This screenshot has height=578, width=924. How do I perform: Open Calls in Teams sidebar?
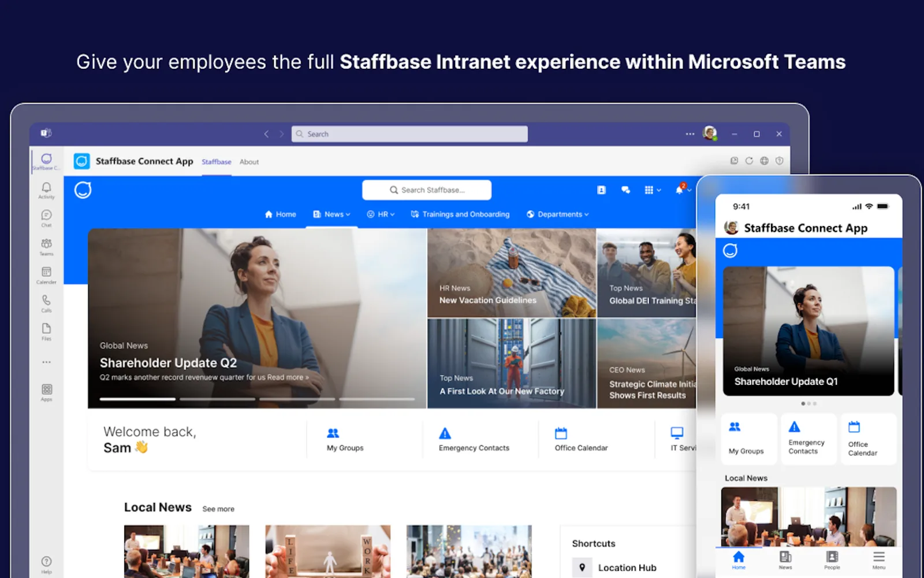pyautogui.click(x=46, y=303)
